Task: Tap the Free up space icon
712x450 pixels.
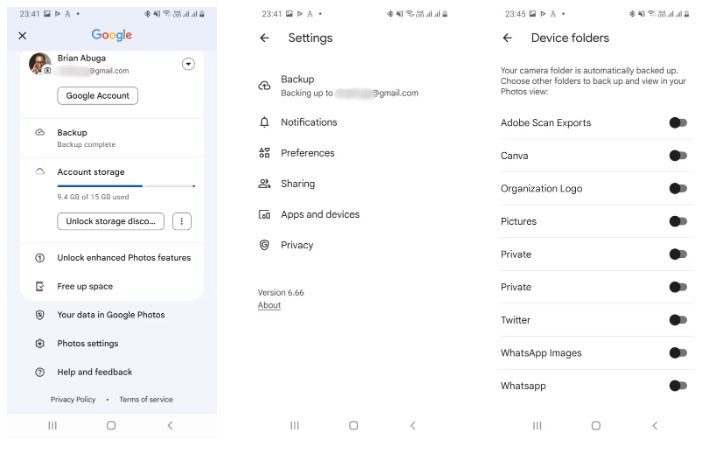Action: click(40, 286)
